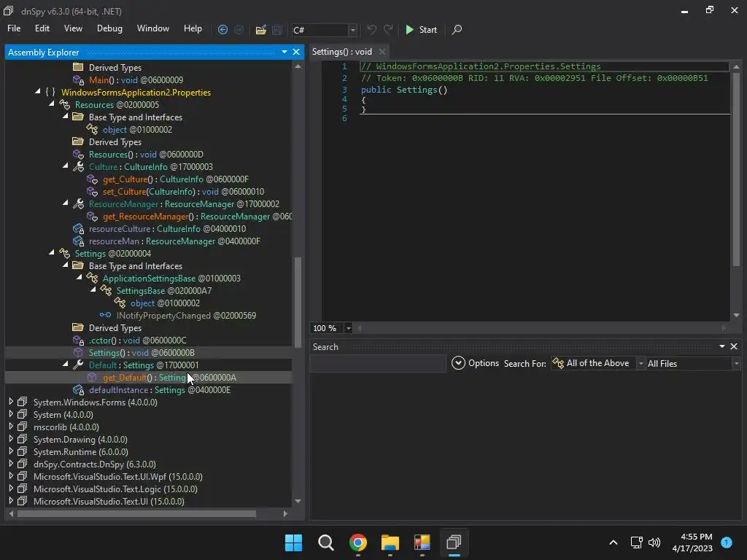Click the resourceMan field icon

[78, 241]
